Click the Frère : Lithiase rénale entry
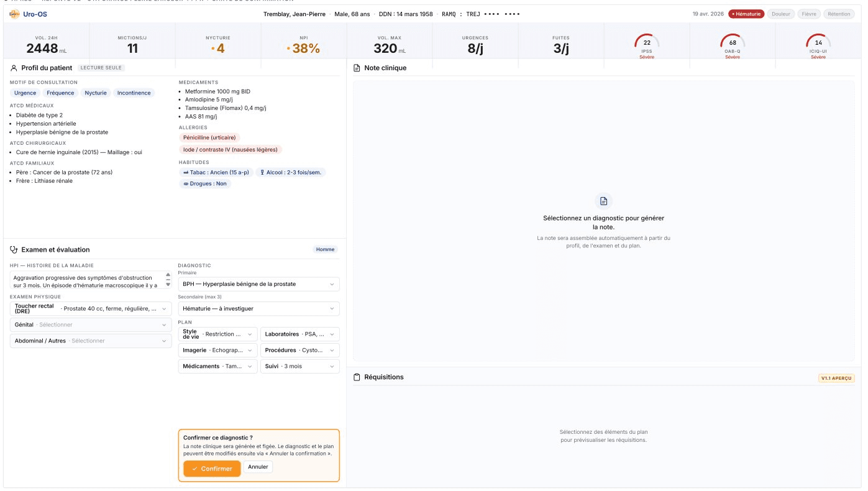868x491 pixels. tap(44, 181)
